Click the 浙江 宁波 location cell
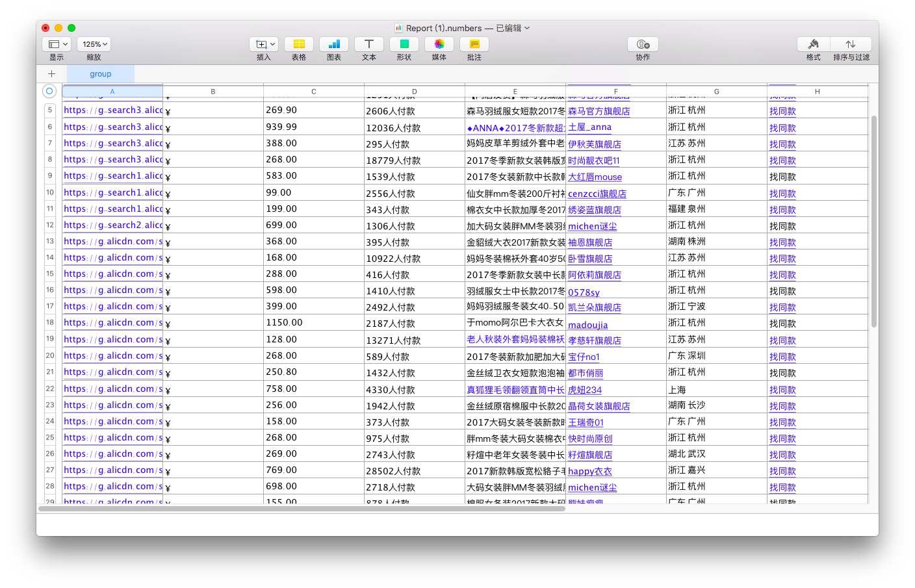Image resolution: width=915 pixels, height=588 pixels. [717, 306]
